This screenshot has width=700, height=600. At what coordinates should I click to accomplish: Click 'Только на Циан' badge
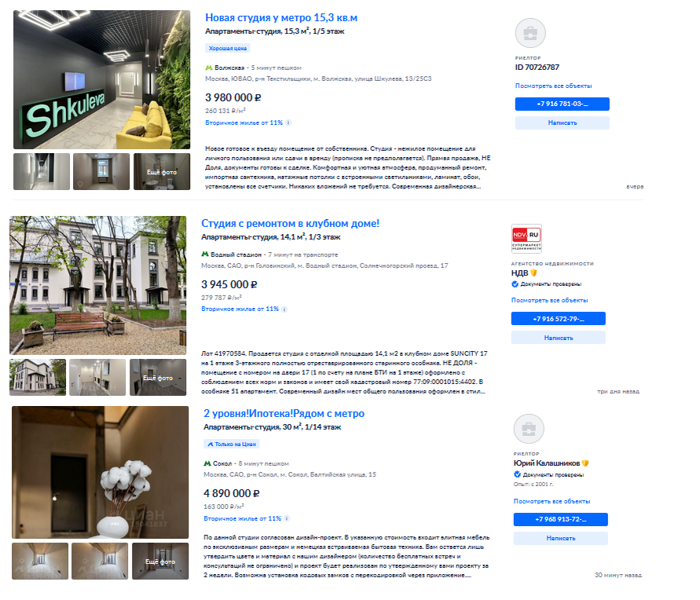232,444
